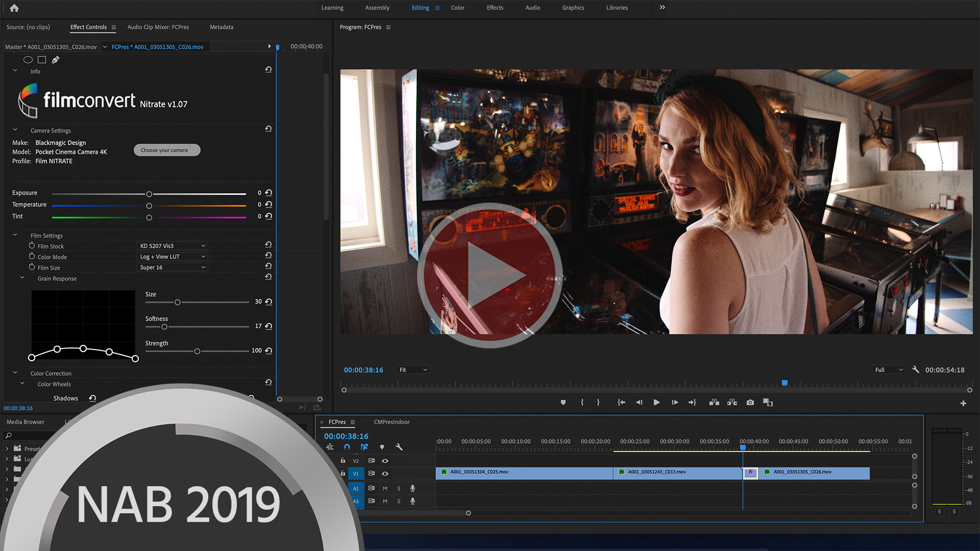Viewport: 980px width, 551px height.
Task: Switch to the Color workspace
Action: (x=457, y=8)
